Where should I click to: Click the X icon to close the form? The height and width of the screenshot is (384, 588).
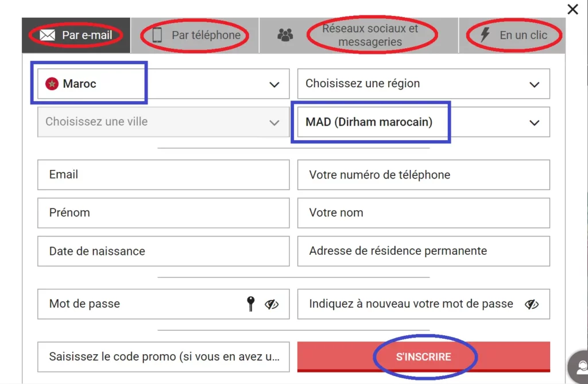pos(572,9)
